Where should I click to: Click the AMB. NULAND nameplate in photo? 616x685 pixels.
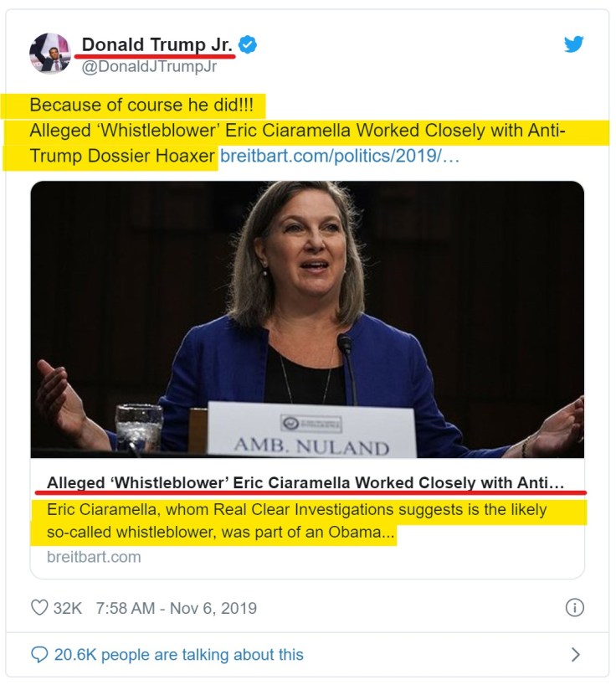pos(311,443)
